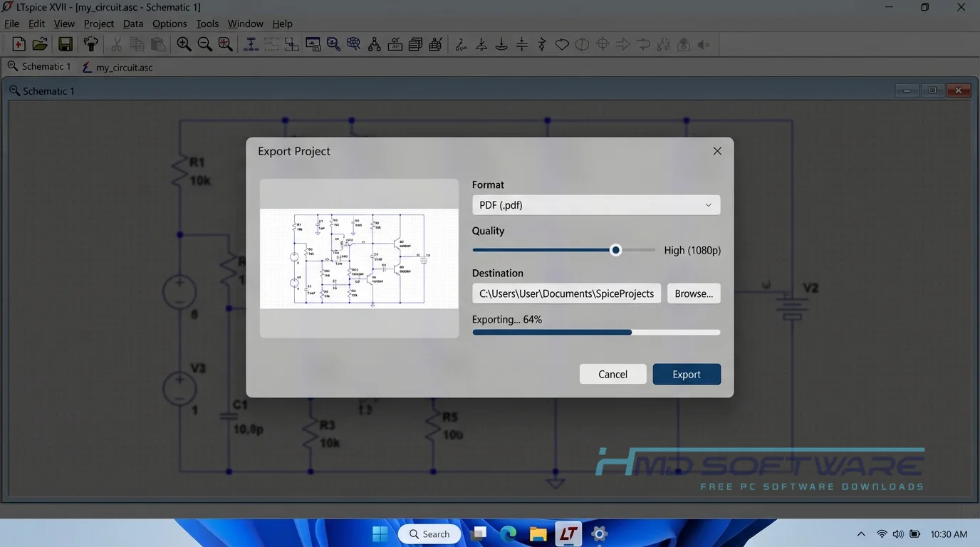Open the Data menu
Image resolution: width=980 pixels, height=547 pixels.
pyautogui.click(x=133, y=24)
